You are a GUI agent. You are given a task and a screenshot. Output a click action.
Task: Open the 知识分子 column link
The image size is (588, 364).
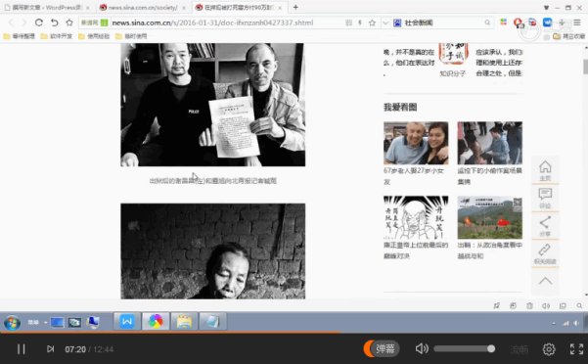coord(453,73)
